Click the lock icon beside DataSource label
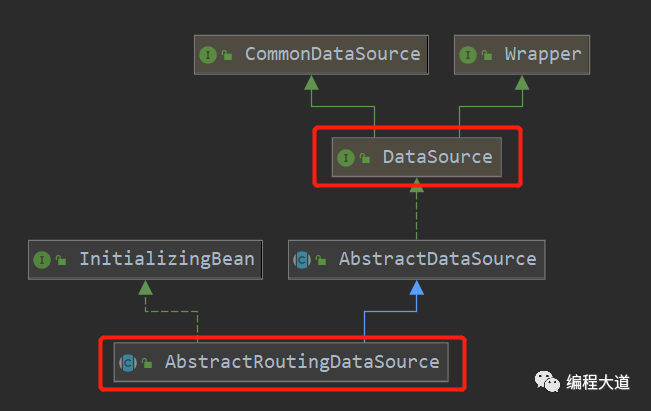This screenshot has height=411, width=651. (364, 159)
